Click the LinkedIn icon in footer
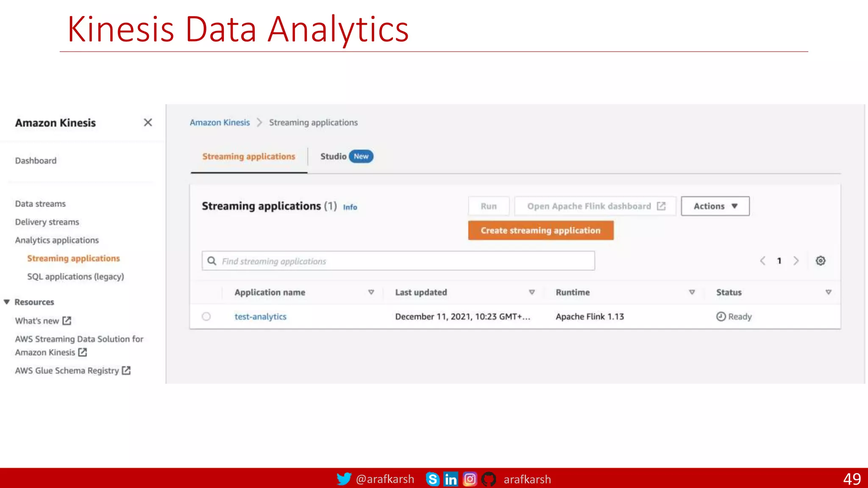 (451, 479)
